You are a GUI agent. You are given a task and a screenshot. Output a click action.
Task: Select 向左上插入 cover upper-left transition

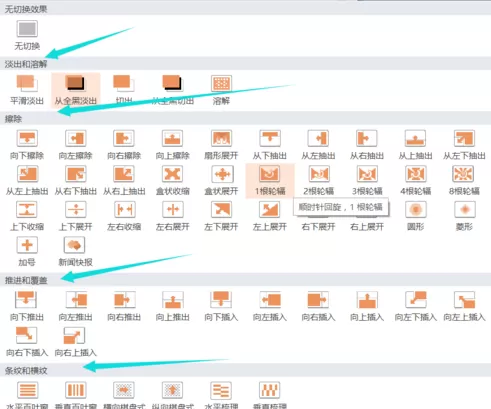click(464, 306)
